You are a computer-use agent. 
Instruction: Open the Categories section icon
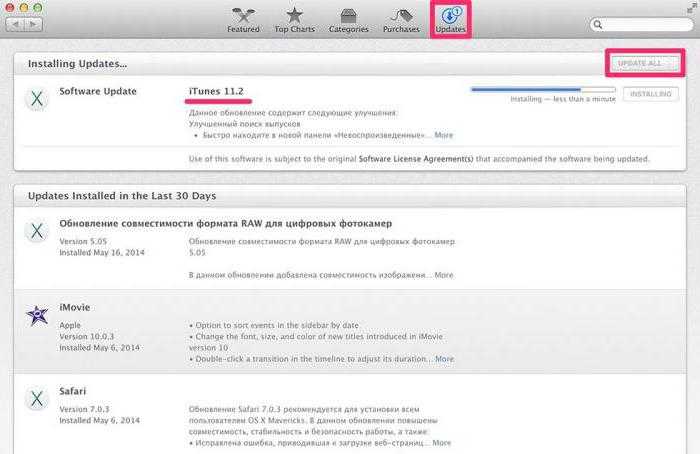[348, 16]
